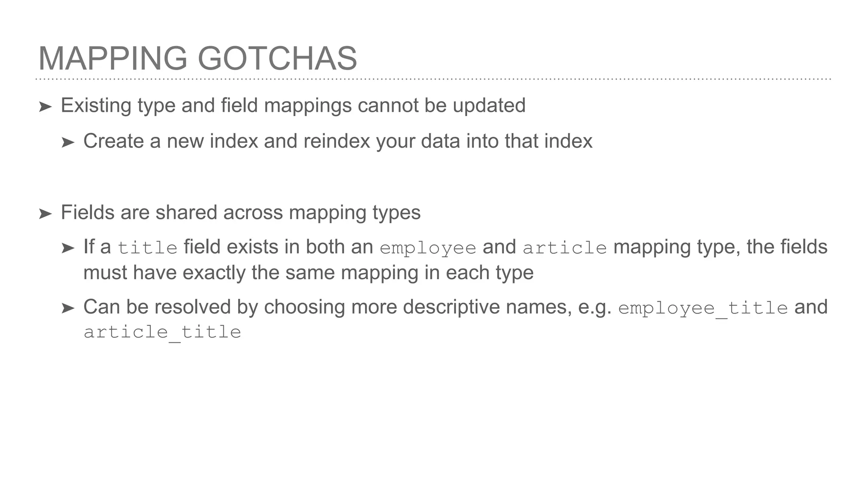Click the code text 'employee_title'
Image resolution: width=868 pixels, height=488 pixels.
pyautogui.click(x=703, y=308)
